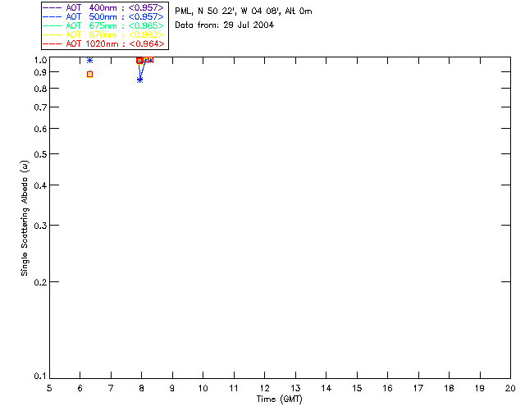Click the blue asterisk dip near 0.85 albedo
Viewport: 525px width, 420px height.
click(x=140, y=80)
